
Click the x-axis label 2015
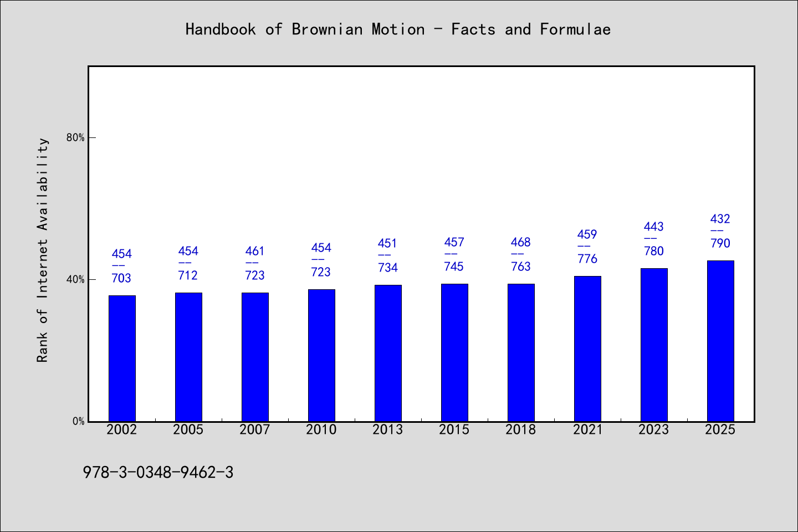[454, 429]
